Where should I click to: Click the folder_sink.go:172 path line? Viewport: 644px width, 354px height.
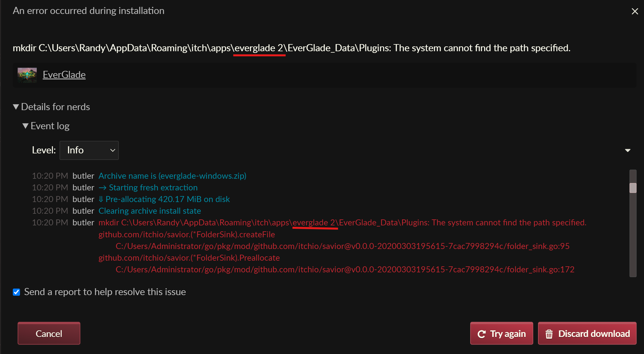[345, 269]
